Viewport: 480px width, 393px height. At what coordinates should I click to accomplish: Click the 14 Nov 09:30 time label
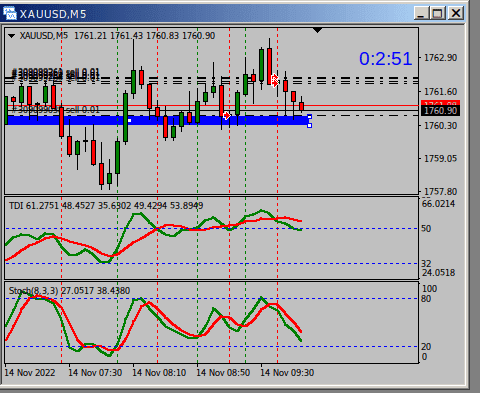pyautogui.click(x=287, y=373)
